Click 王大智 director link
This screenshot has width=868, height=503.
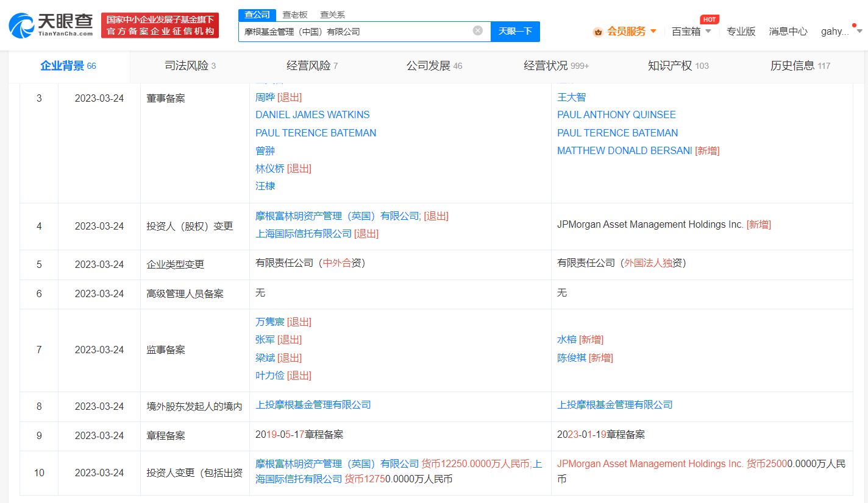[571, 97]
